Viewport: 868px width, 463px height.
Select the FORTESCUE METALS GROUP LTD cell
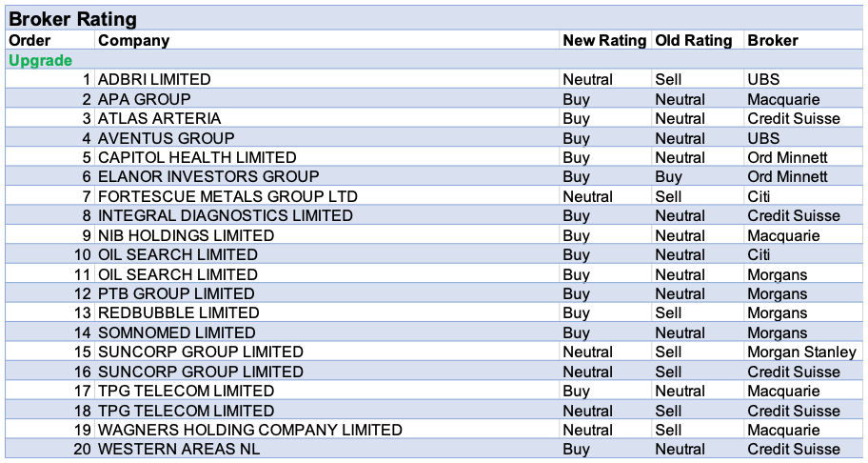(227, 196)
